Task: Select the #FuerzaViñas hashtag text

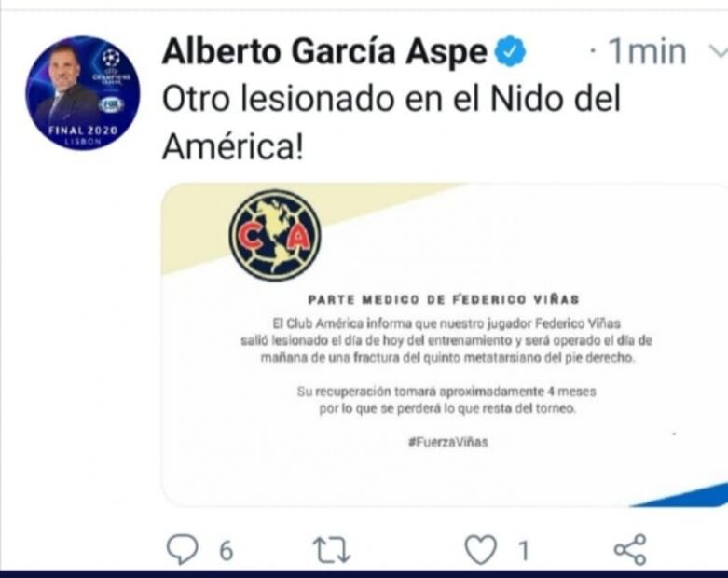Action: pyautogui.click(x=448, y=442)
